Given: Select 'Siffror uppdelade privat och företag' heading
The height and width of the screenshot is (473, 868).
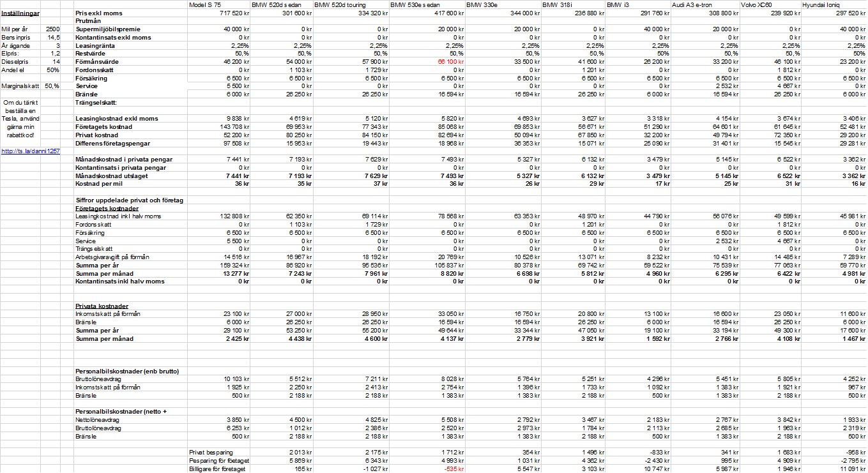Looking at the screenshot, I should click(x=130, y=200).
